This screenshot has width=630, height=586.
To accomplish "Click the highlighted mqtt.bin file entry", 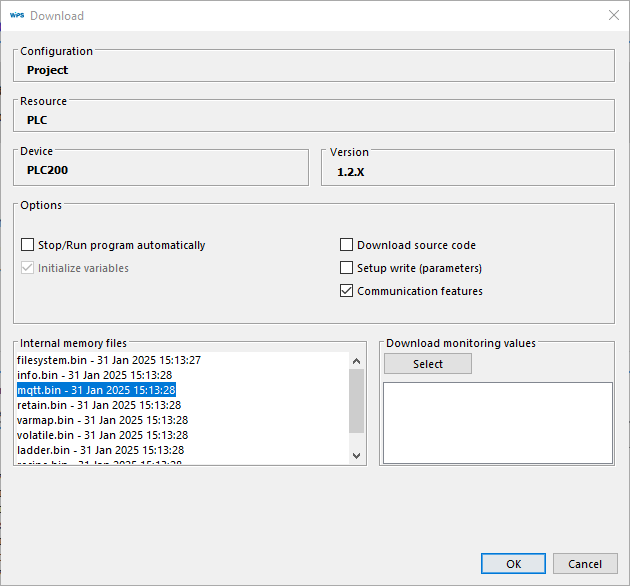I will [96, 390].
